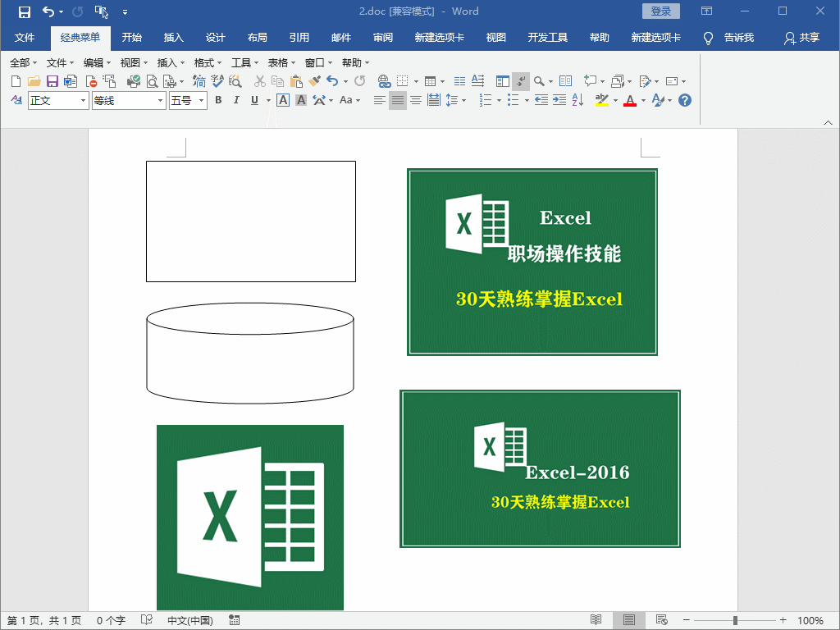
Task: Open the 开发工具 ribbon tab
Action: tap(547, 38)
